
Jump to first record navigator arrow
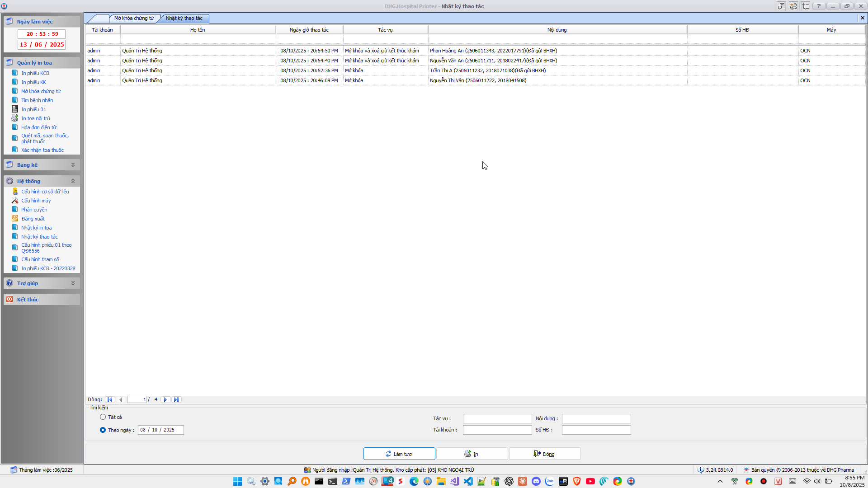pos(110,400)
